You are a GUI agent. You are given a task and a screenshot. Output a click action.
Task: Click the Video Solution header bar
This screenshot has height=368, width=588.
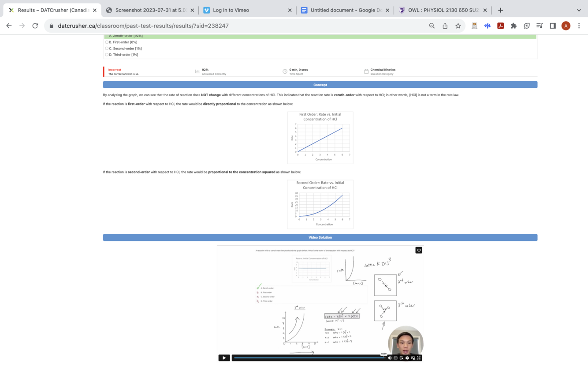tap(320, 237)
